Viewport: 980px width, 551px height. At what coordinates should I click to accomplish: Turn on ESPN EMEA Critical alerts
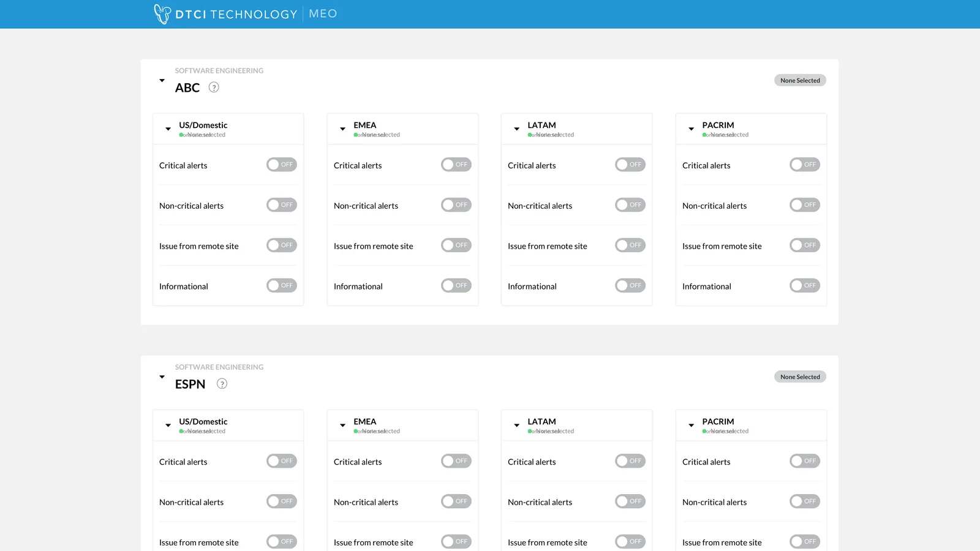[x=456, y=461]
